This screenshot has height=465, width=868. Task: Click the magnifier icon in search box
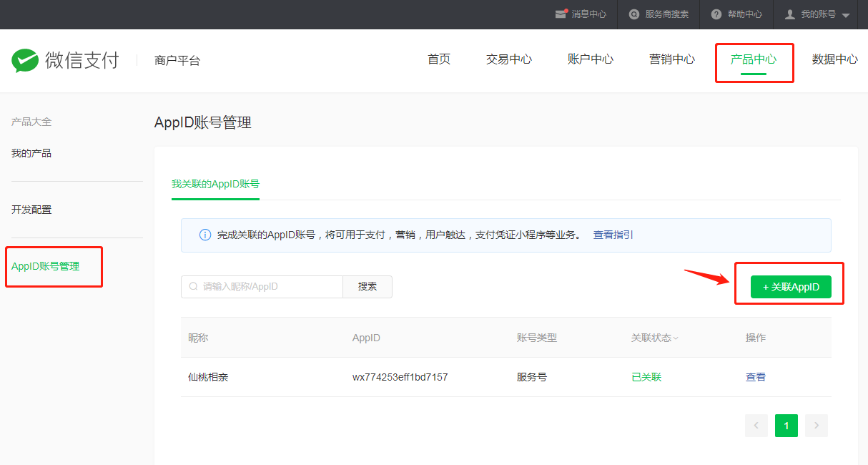pos(193,286)
